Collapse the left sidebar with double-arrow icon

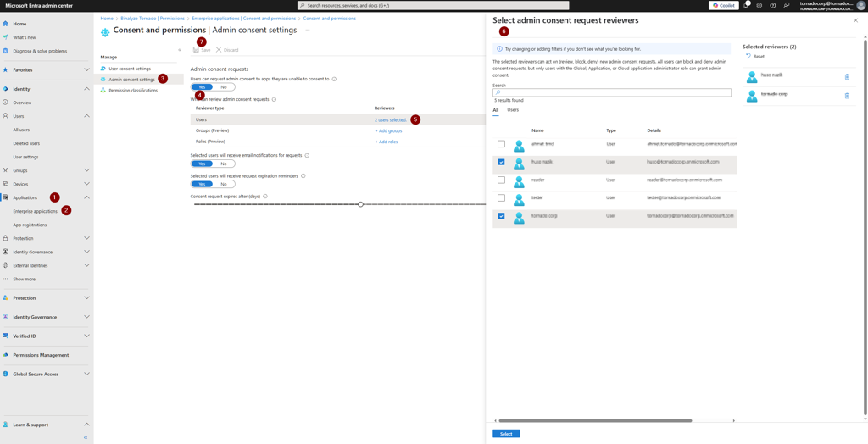point(86,437)
